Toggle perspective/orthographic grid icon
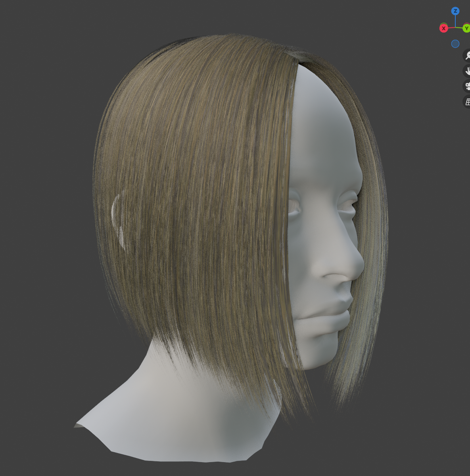This screenshot has width=470, height=476. point(468,102)
